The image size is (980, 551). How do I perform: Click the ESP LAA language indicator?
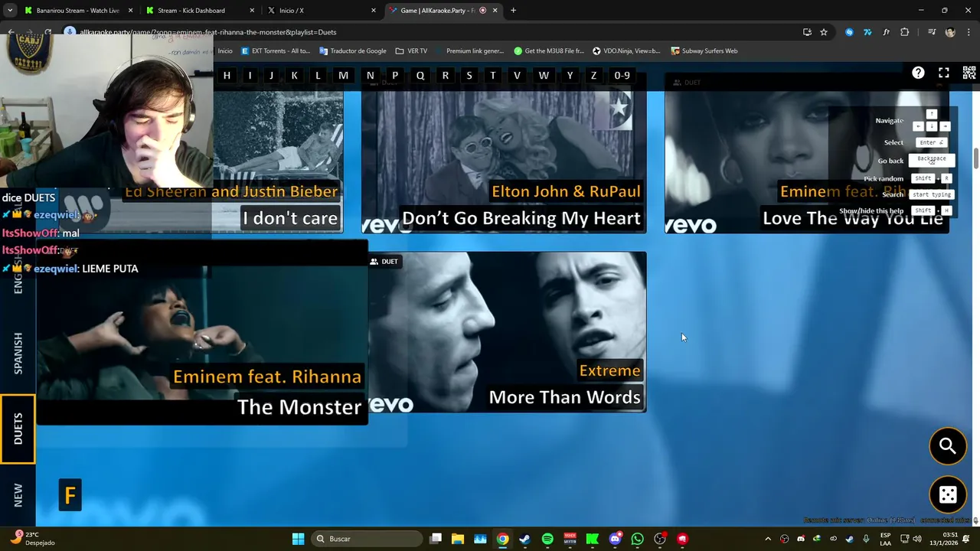(885, 539)
